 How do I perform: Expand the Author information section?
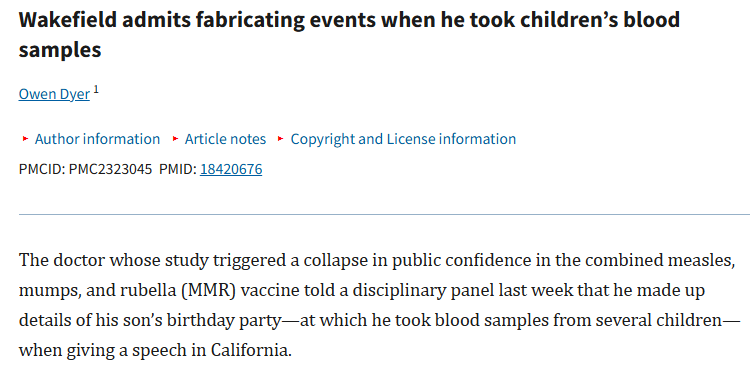click(x=97, y=139)
